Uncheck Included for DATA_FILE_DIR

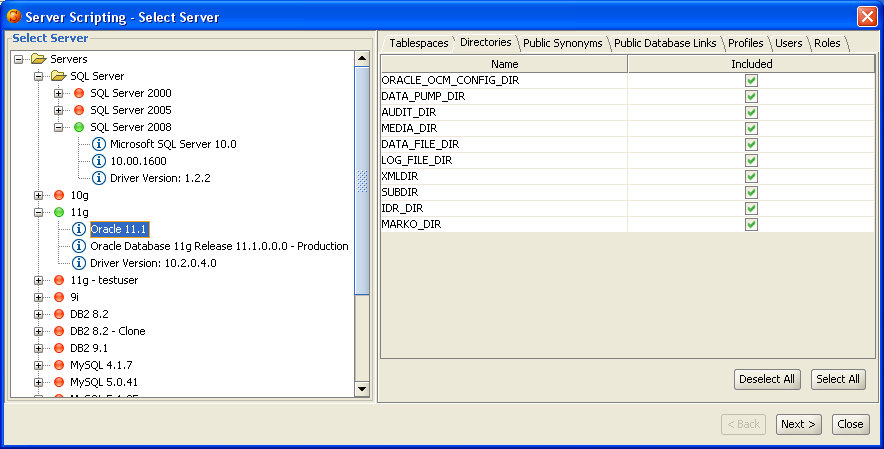coord(751,144)
